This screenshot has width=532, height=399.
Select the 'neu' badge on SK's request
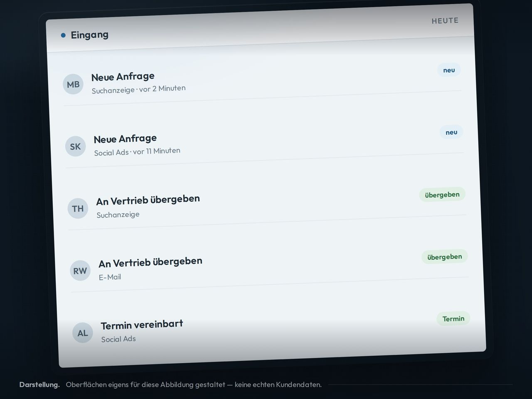click(x=451, y=132)
